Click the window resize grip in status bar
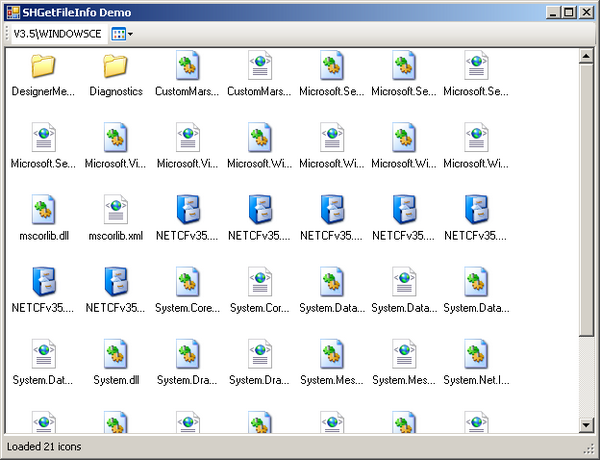The width and height of the screenshot is (600, 460). click(x=588, y=448)
